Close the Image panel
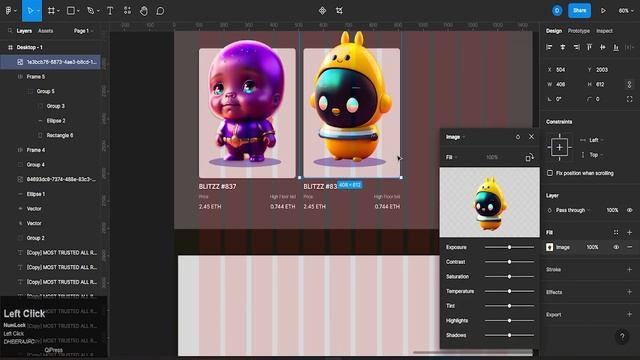Image resolution: width=640 pixels, height=360 pixels. tap(531, 137)
